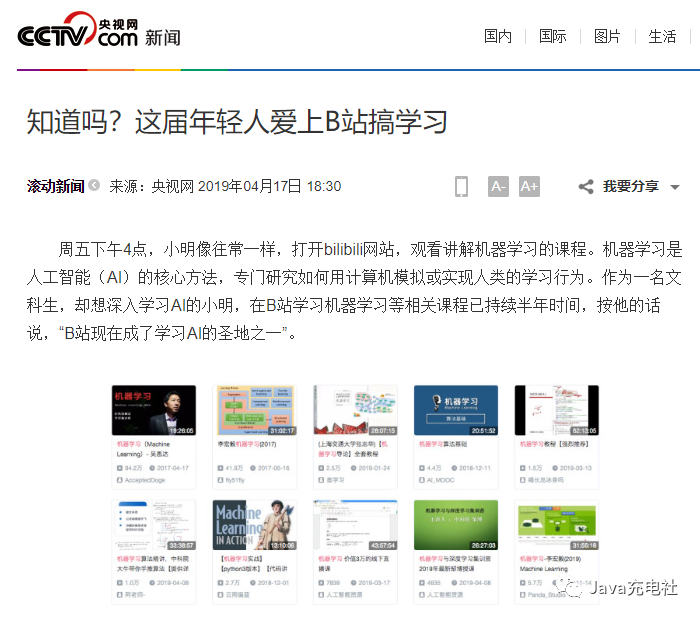Open the Machine Learning IN ACTION thumbnail

coord(254,525)
